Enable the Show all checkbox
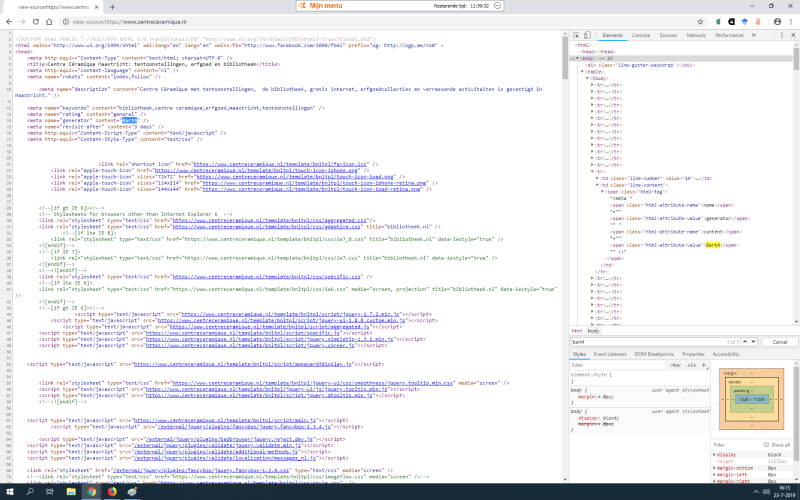Image resolution: width=800 pixels, height=500 pixels. pyautogui.click(x=767, y=444)
